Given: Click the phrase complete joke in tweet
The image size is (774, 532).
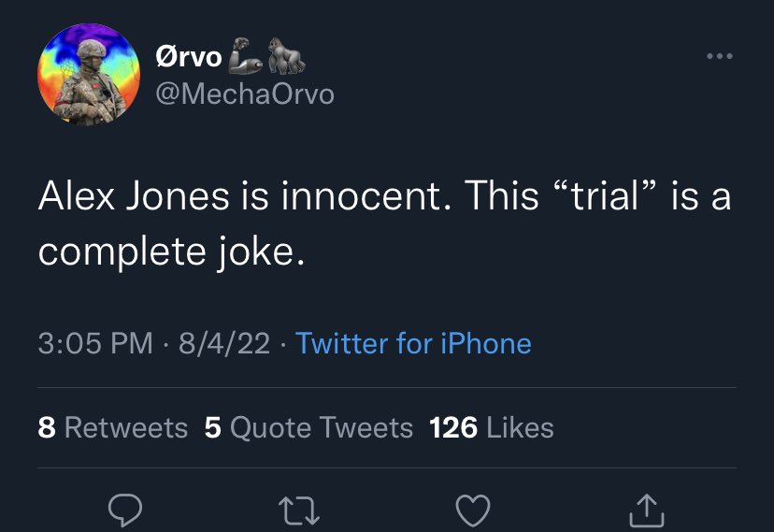Looking at the screenshot, I should pyautogui.click(x=171, y=252).
